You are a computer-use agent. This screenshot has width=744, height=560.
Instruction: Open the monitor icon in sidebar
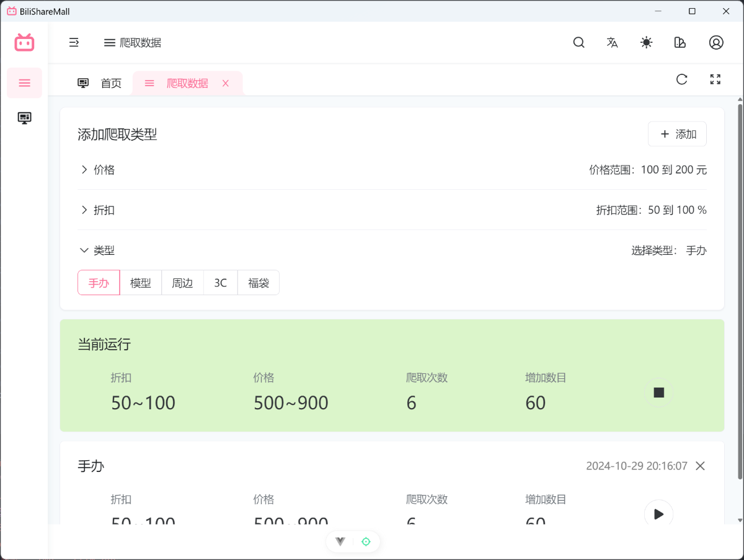point(25,118)
